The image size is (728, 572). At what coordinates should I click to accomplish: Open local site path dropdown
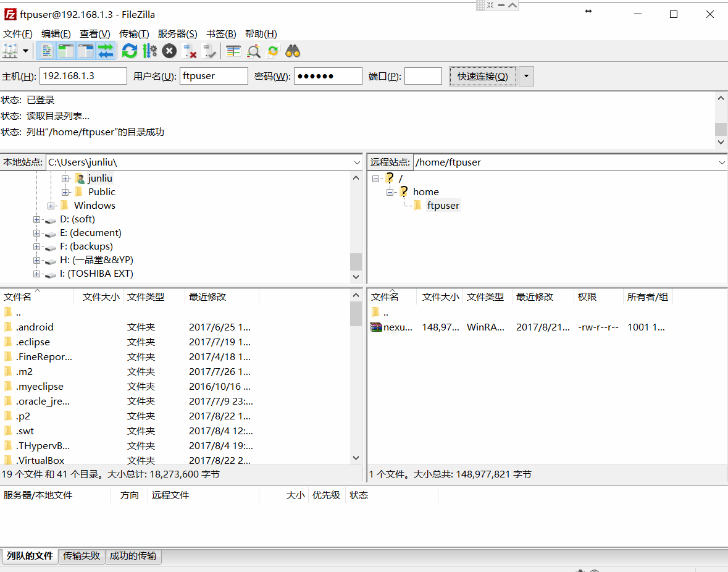[356, 162]
